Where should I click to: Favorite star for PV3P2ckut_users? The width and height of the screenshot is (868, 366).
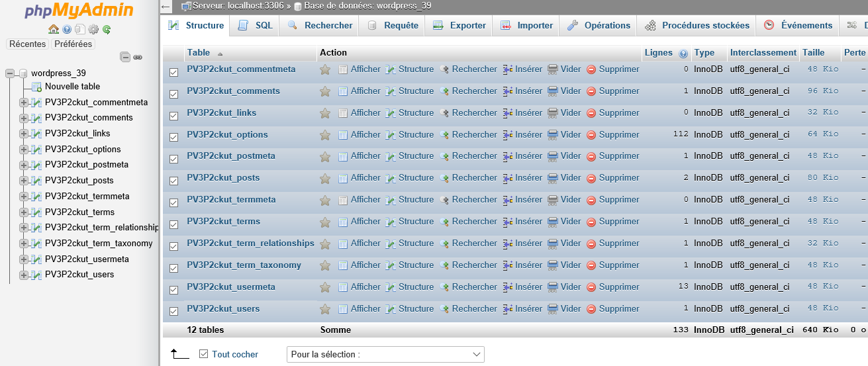click(325, 309)
